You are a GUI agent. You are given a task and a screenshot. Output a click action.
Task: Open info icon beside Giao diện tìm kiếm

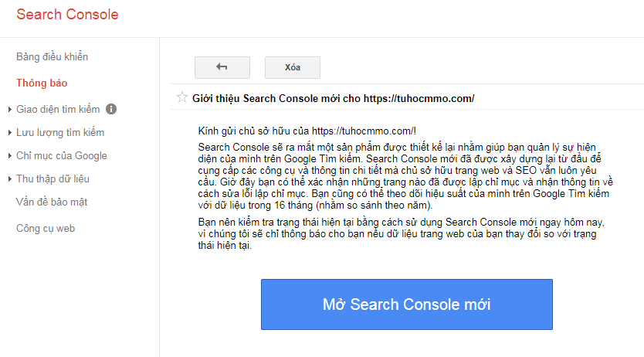click(111, 109)
